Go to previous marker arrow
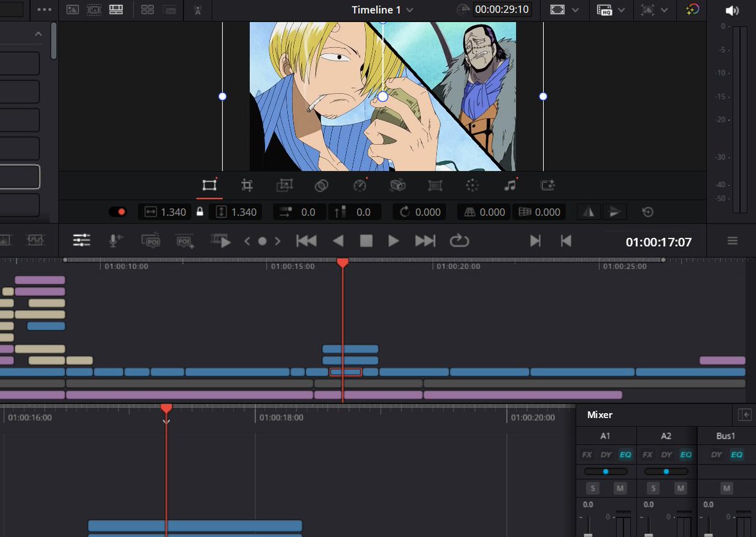 (247, 241)
